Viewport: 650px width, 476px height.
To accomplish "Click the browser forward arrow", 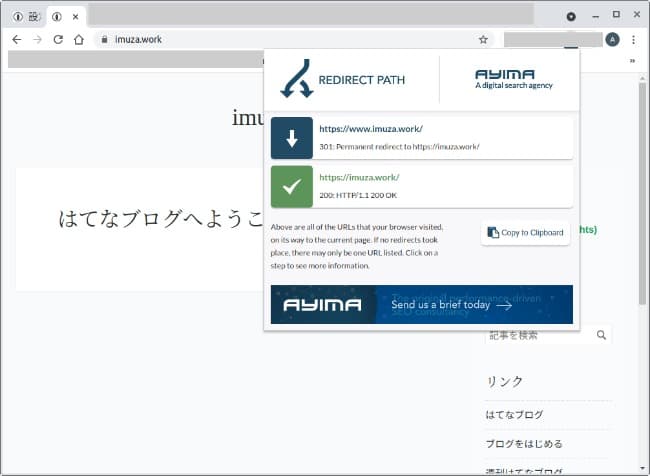I will pos(37,39).
